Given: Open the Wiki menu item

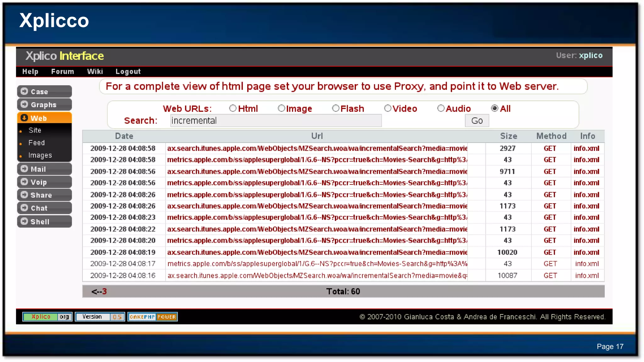Looking at the screenshot, I should click(x=95, y=72).
